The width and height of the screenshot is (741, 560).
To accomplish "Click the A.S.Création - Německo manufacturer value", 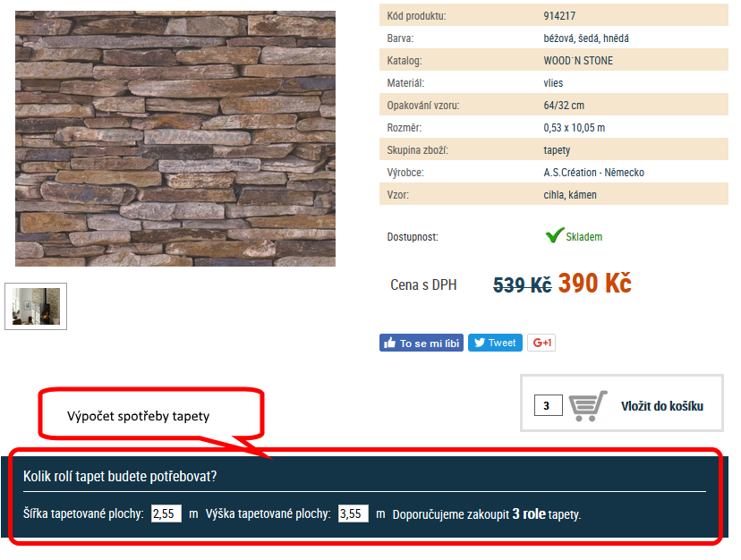I will (593, 173).
